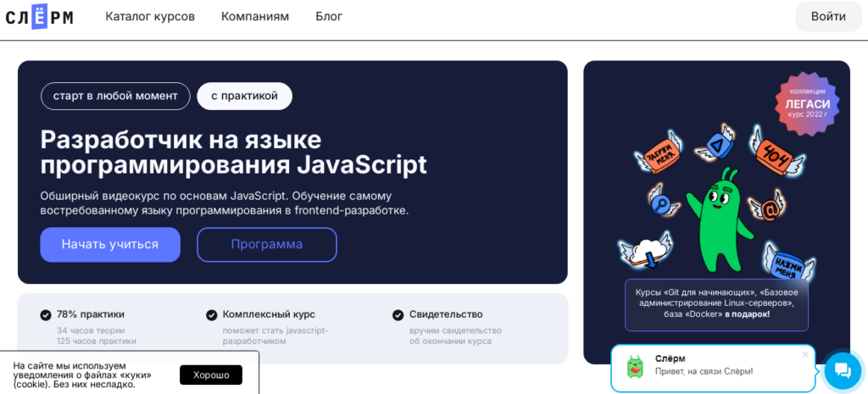868x394 pixels.
Task: Click the orange @ winged icon
Action: (766, 207)
